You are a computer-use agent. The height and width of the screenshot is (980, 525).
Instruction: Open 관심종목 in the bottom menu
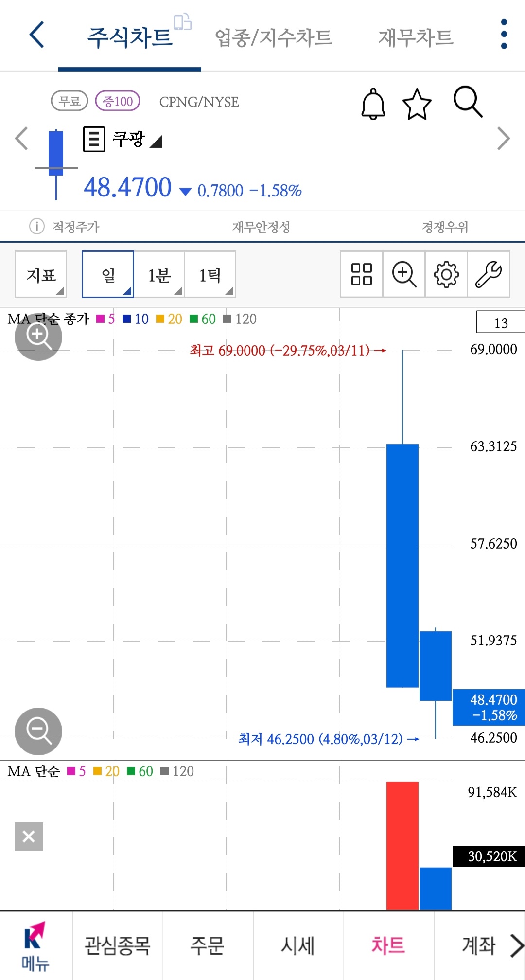pyautogui.click(x=118, y=945)
